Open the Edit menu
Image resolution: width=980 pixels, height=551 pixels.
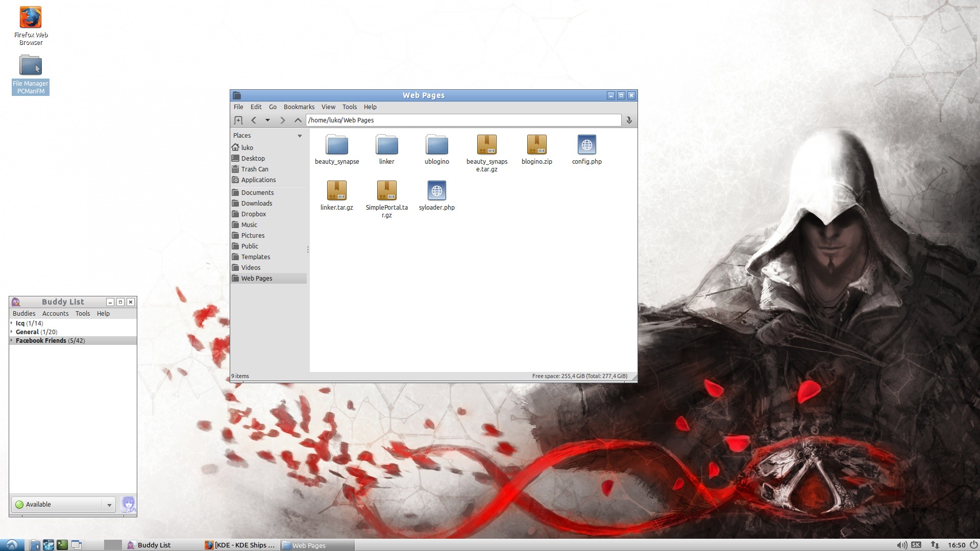tap(256, 107)
